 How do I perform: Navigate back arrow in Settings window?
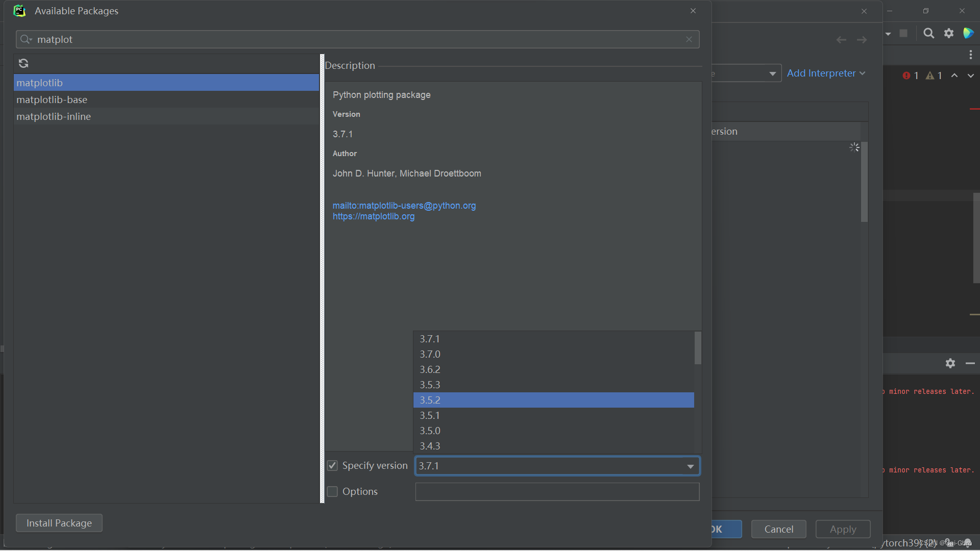(x=842, y=40)
